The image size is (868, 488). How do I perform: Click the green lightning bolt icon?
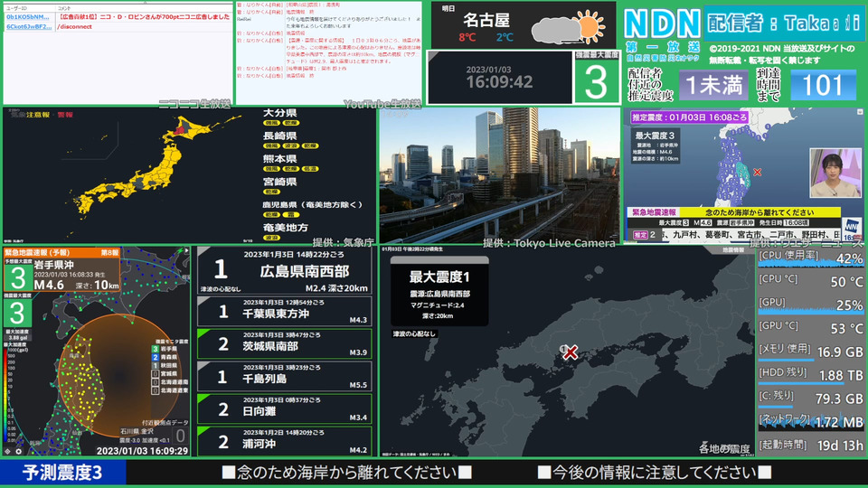(x=180, y=252)
